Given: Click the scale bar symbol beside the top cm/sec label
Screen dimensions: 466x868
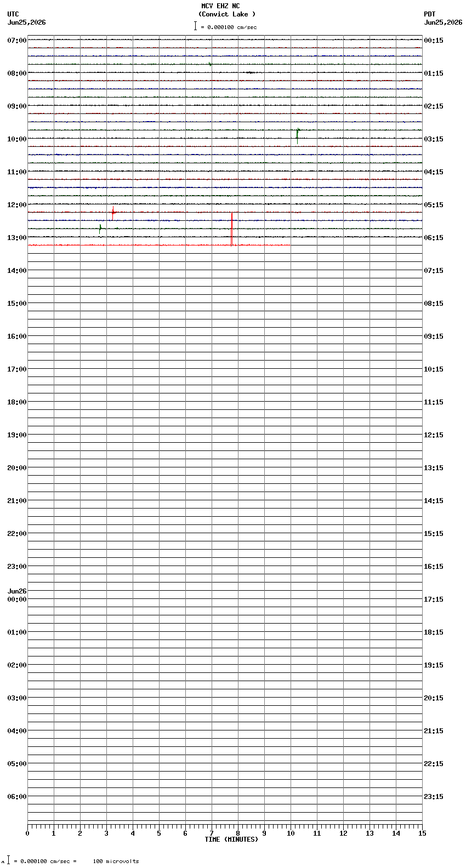Looking at the screenshot, I should click(x=195, y=26).
